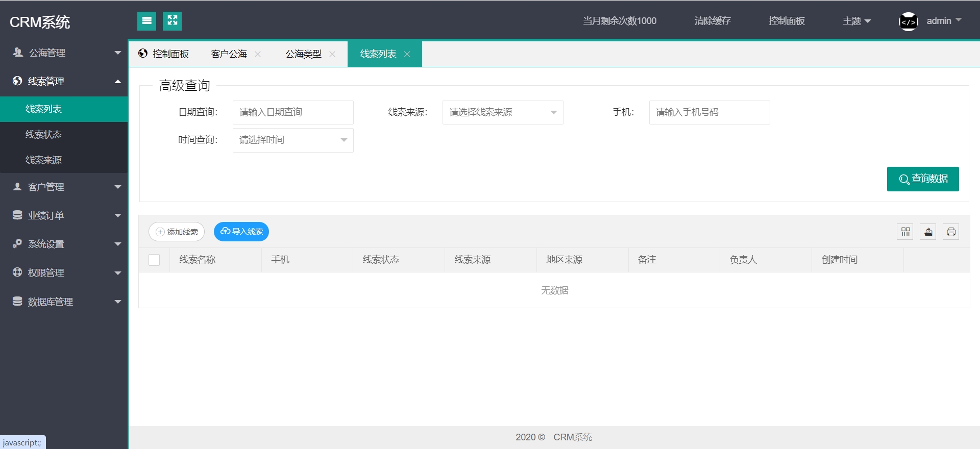
Task: Close the 公海类型 tab
Action: (x=332, y=54)
